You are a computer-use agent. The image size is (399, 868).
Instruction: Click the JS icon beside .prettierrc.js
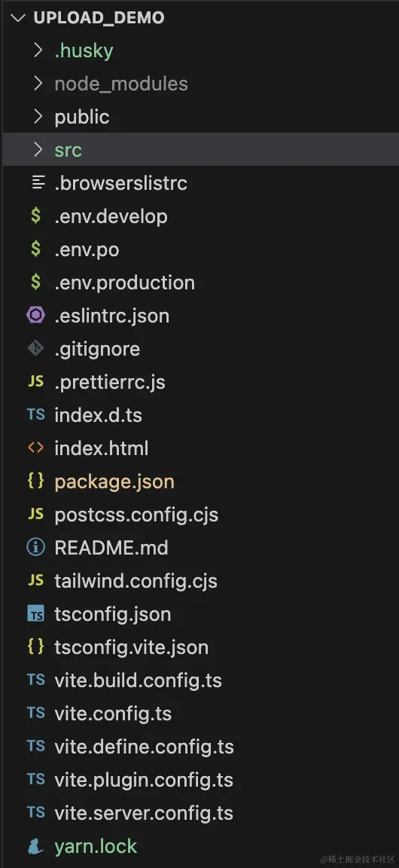click(35, 381)
